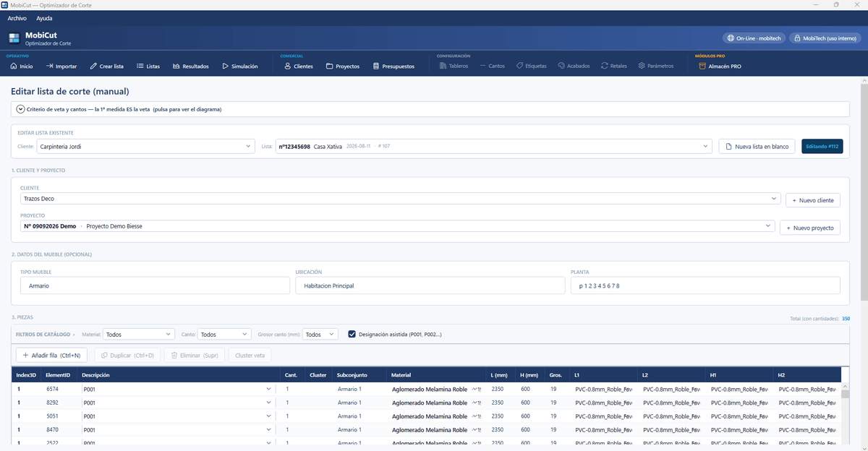
Task: Launch the Simulación view
Action: 240,66
